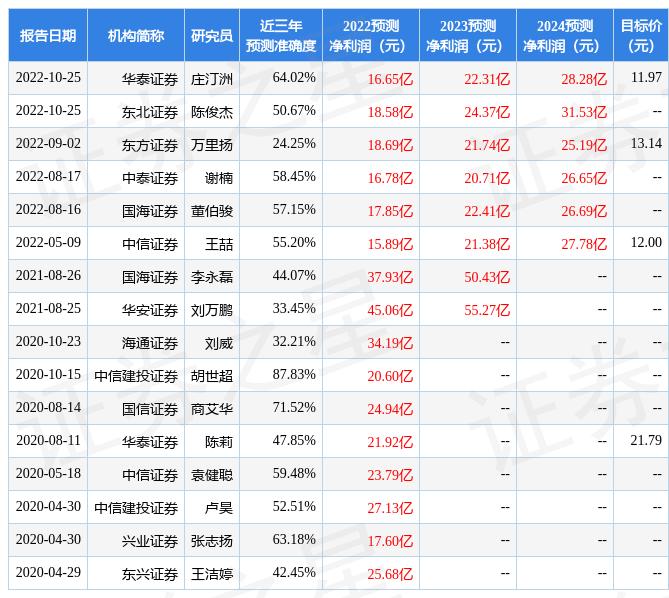The image size is (669, 598).
Task: Click the 2024预测净利润 column header
Action: coord(564,35)
